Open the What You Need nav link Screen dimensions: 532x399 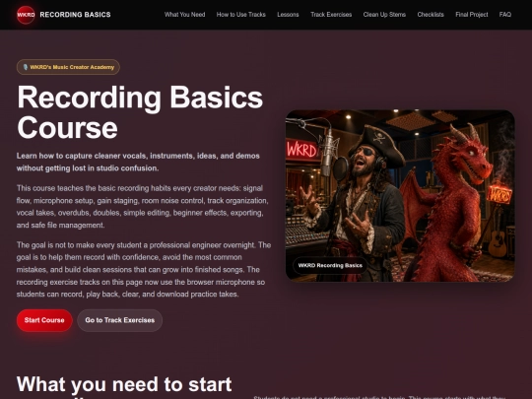pyautogui.click(x=184, y=15)
